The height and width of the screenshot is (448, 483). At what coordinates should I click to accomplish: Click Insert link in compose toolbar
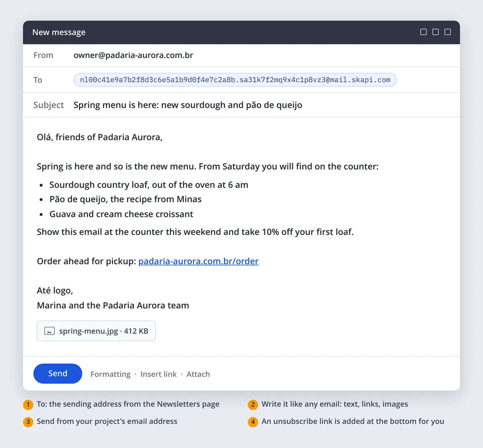click(159, 374)
